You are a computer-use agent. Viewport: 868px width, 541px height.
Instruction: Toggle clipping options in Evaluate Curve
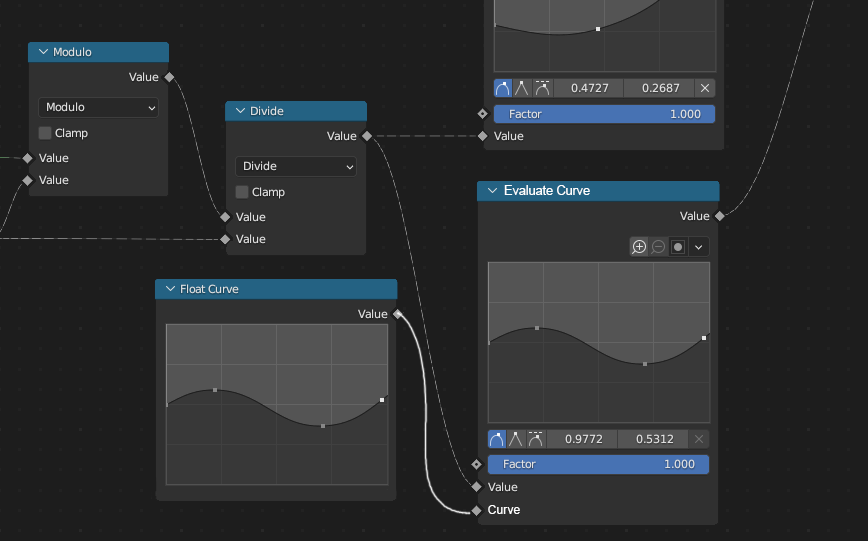pyautogui.click(x=678, y=247)
